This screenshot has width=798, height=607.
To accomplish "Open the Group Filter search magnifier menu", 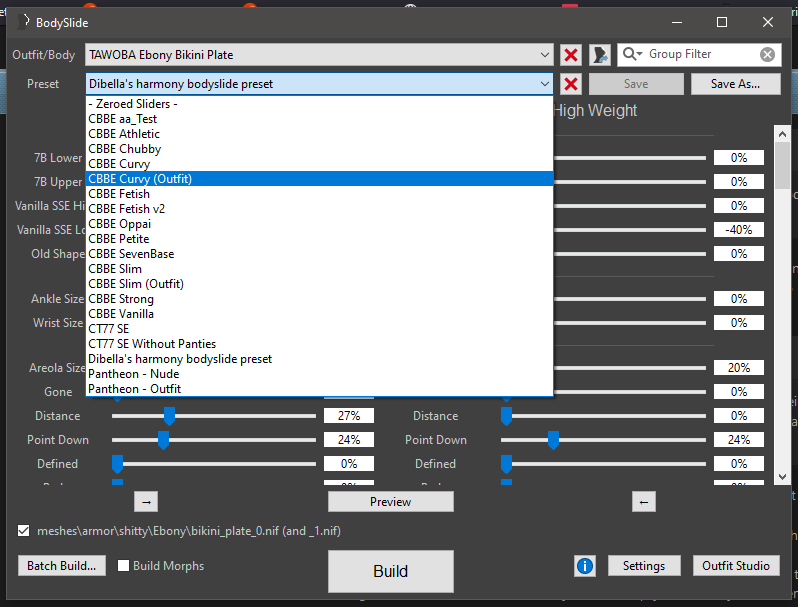I will pyautogui.click(x=634, y=54).
